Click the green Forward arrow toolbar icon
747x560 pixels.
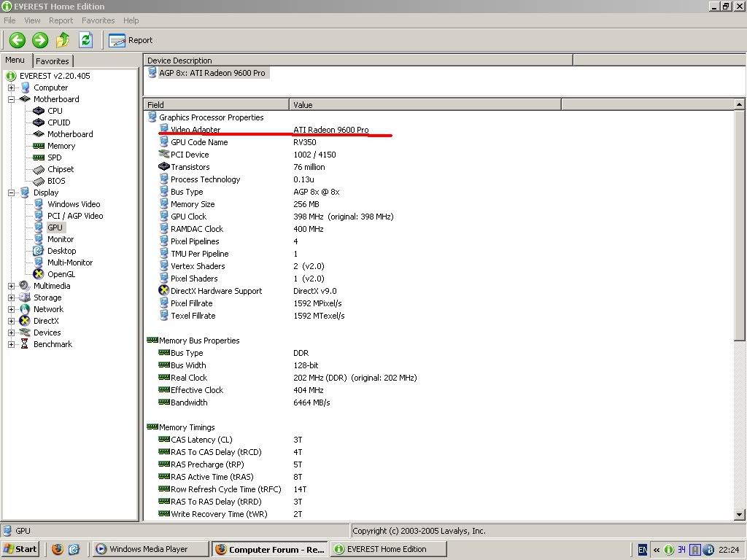pos(40,40)
